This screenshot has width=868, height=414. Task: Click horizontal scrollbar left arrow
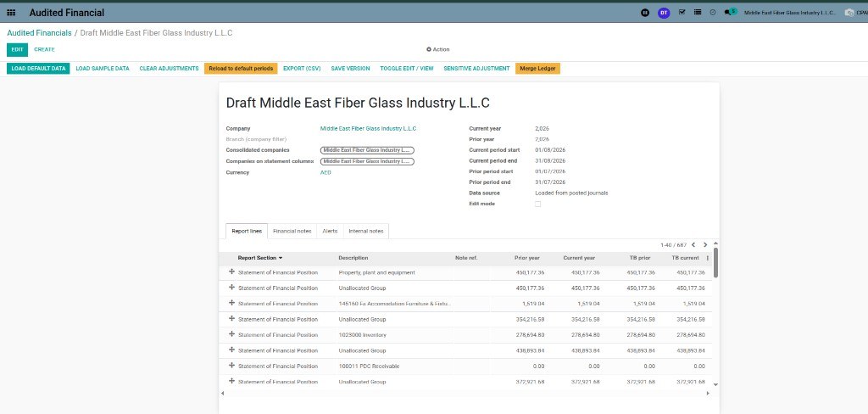click(223, 394)
